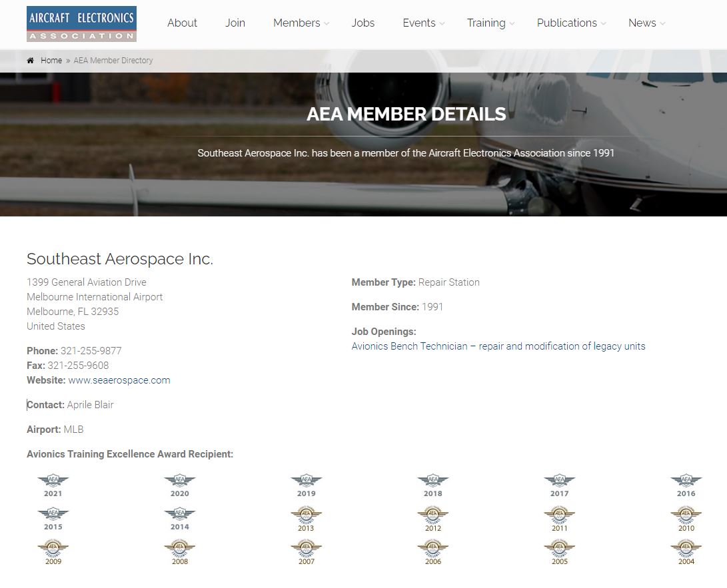This screenshot has height=588, width=727.
Task: Expand the Publications menu chevron
Action: pos(603,23)
